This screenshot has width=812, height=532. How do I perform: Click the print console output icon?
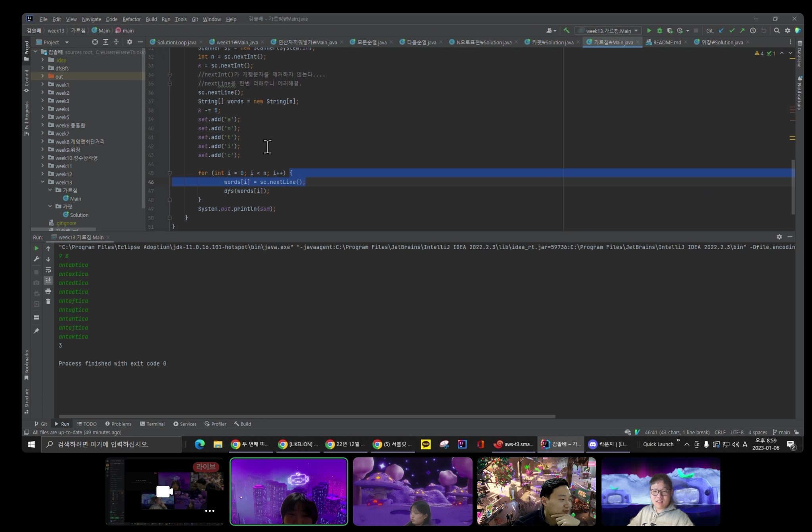click(48, 291)
